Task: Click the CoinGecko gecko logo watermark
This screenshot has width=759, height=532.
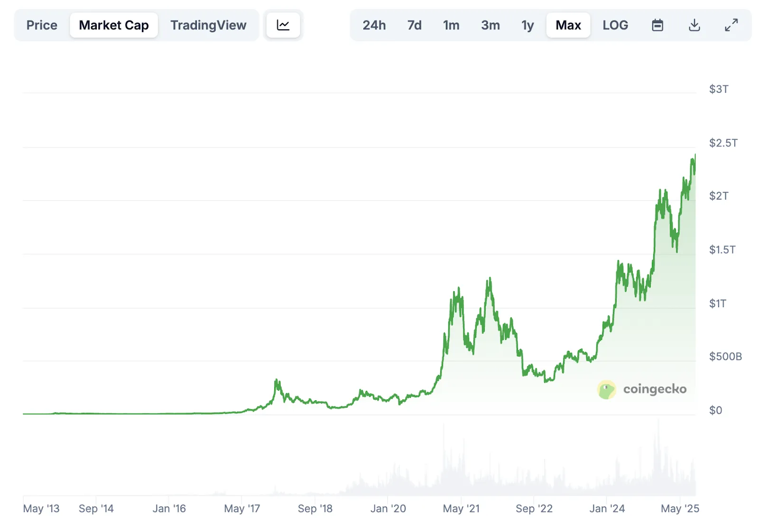Action: (606, 389)
